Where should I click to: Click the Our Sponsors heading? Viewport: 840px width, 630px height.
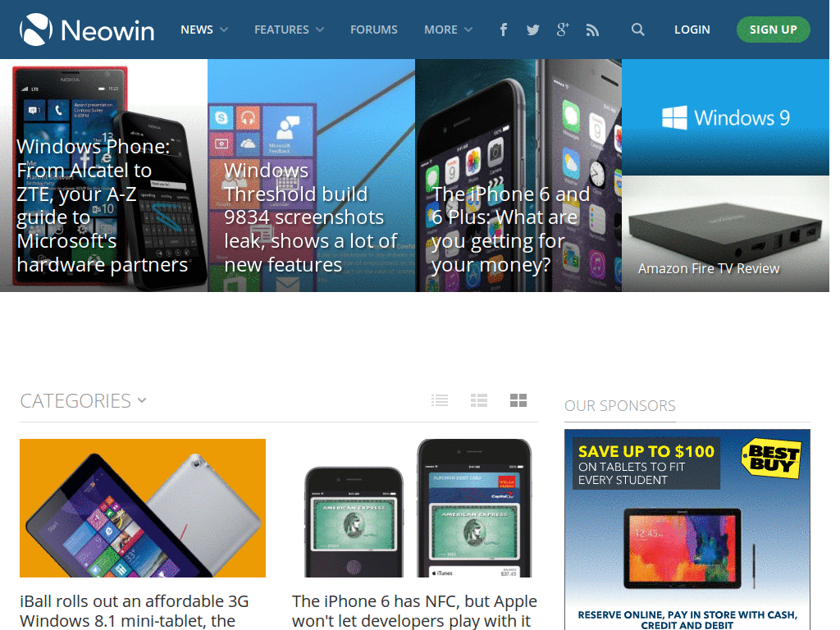(x=620, y=405)
